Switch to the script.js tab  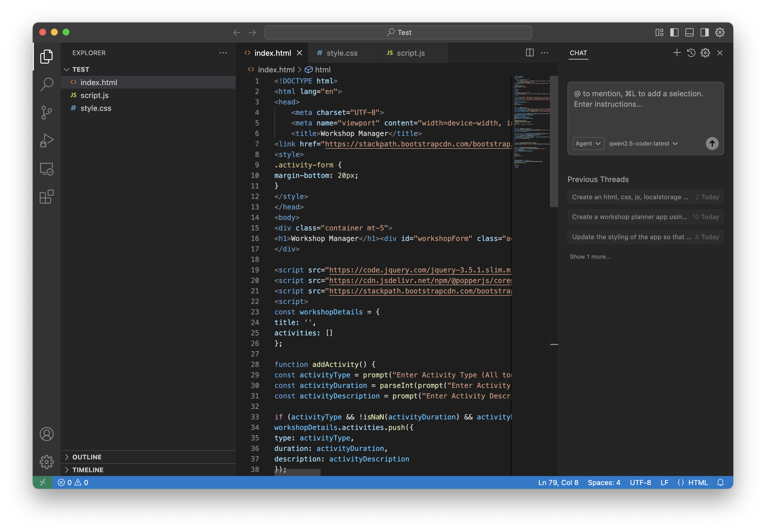coord(411,53)
